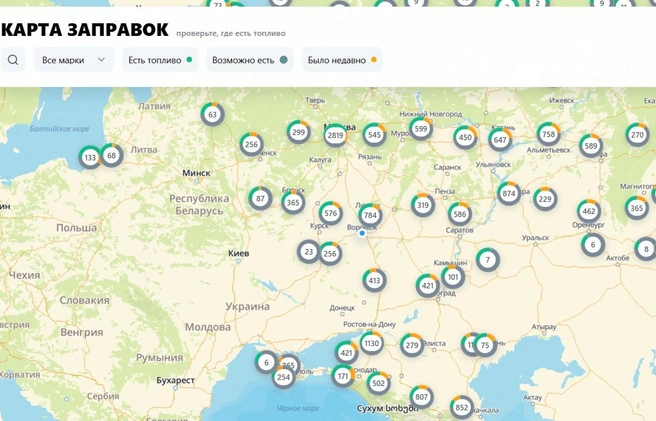The height and width of the screenshot is (421, 656).
Task: Toggle the 'Было недавно' filter
Action: (x=342, y=60)
